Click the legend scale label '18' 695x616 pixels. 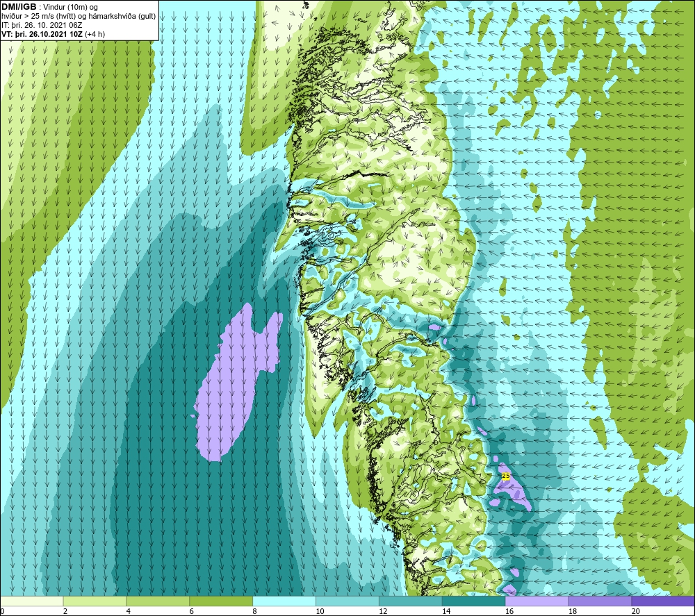(x=572, y=611)
